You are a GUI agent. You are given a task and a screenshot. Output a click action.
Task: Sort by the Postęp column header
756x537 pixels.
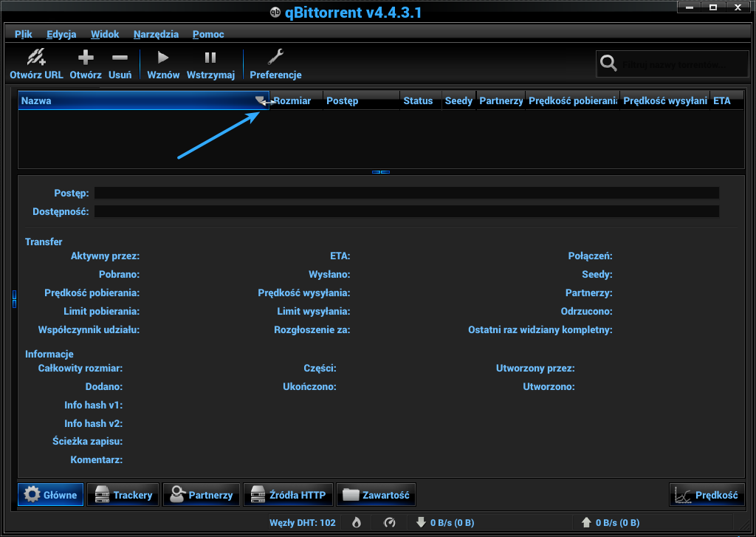(x=361, y=101)
